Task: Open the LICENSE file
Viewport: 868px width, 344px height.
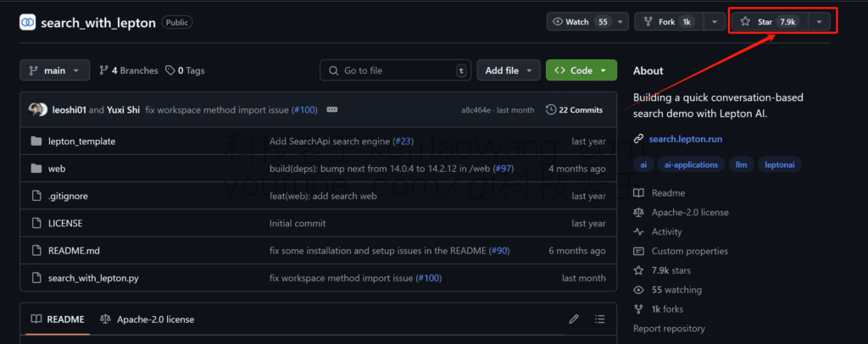Action: [65, 224]
